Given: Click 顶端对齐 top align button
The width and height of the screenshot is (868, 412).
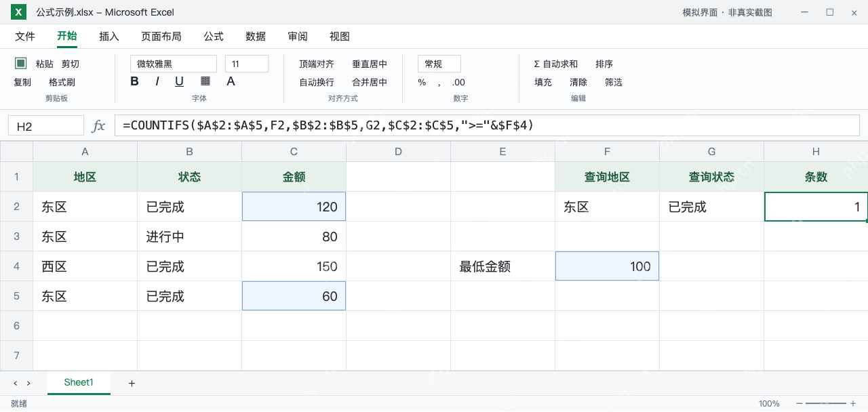Looking at the screenshot, I should point(317,64).
